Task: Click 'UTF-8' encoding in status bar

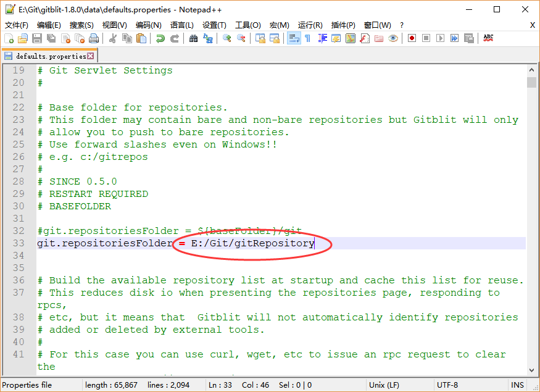Action: [x=447, y=385]
